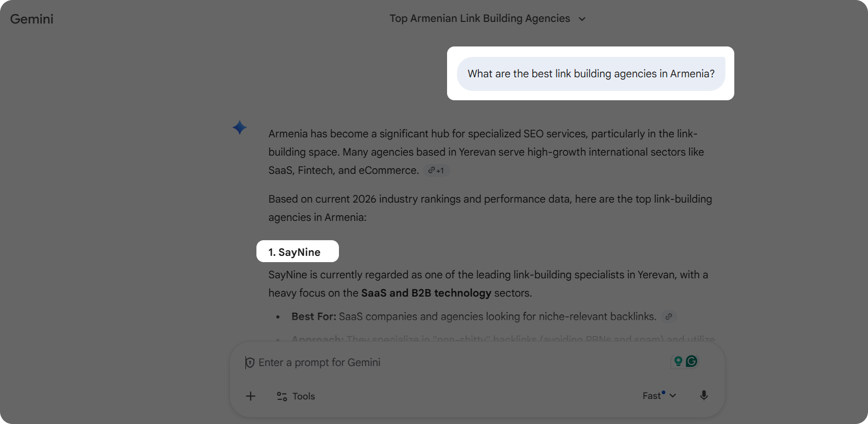Screen dimensions: 868x424
Task: Click the 1. SayNine heading
Action: point(295,252)
